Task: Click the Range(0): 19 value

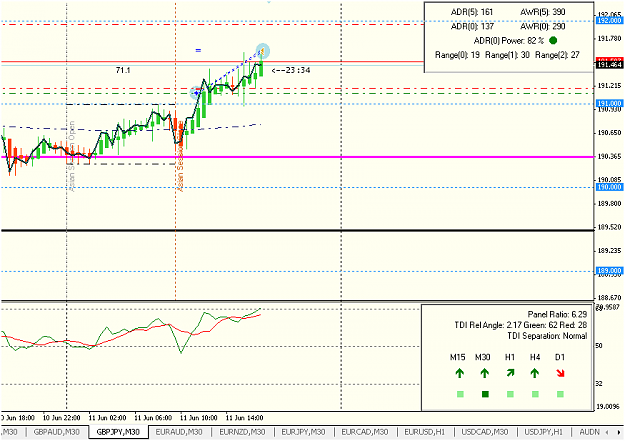Action: (457, 55)
